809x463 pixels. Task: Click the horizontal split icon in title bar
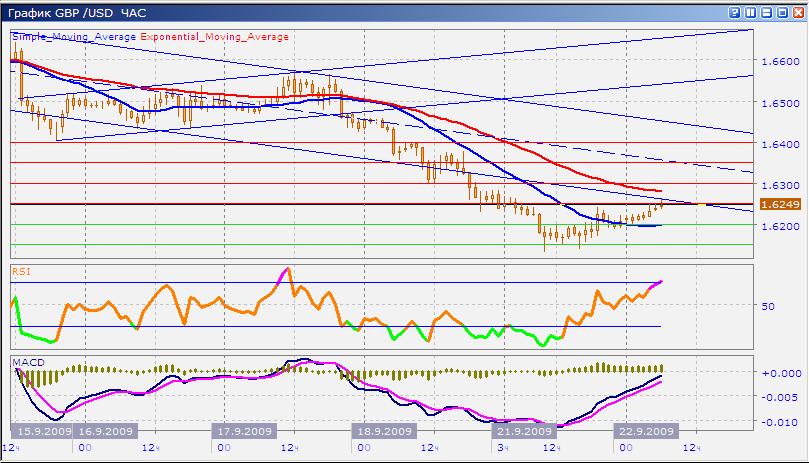point(765,11)
